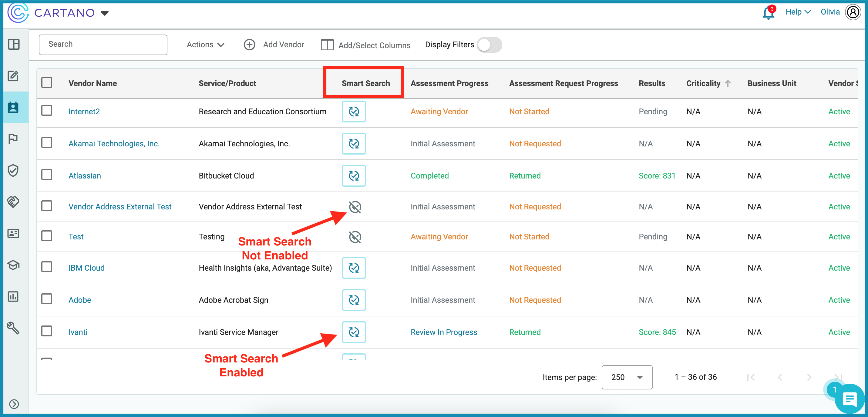Open the wrench tools sidebar icon

click(x=13, y=328)
